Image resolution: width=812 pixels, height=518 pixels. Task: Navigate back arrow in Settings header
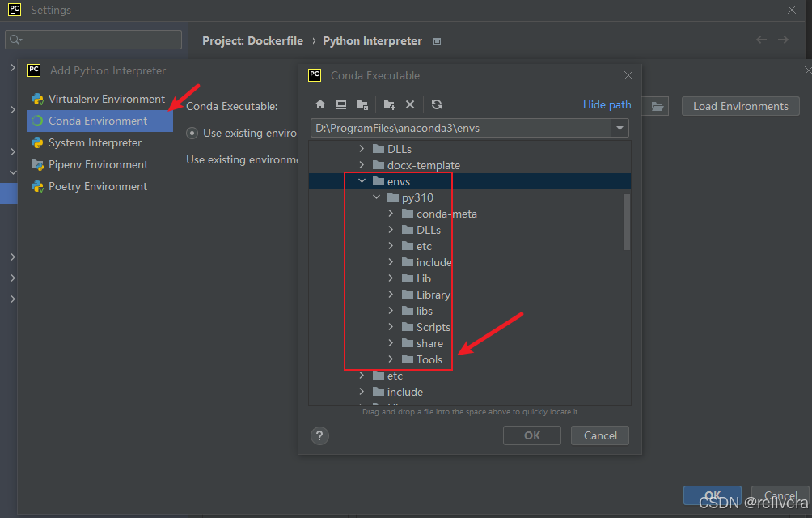(761, 40)
